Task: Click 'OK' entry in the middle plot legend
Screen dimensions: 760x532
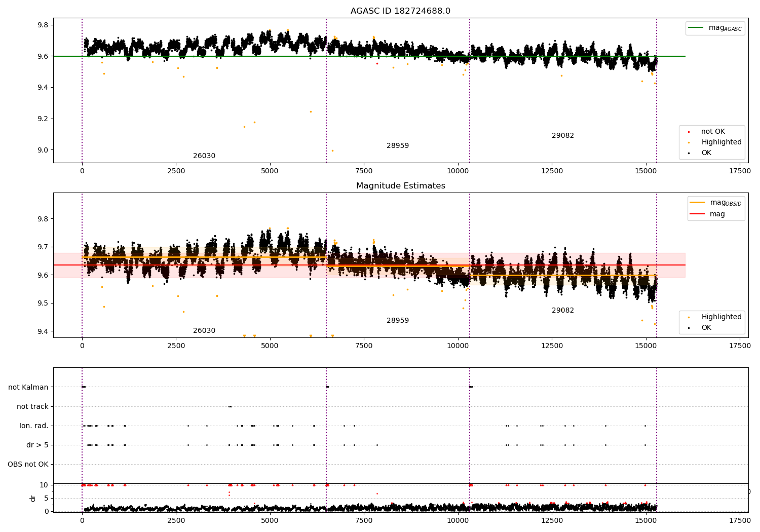Action: tap(706, 328)
